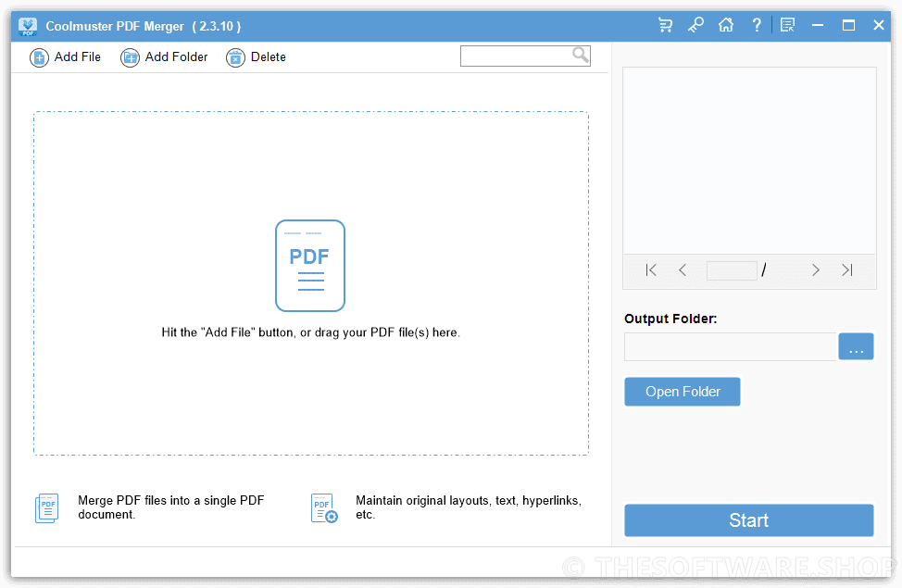Click the key register icon
This screenshot has width=902, height=588.
tap(695, 25)
